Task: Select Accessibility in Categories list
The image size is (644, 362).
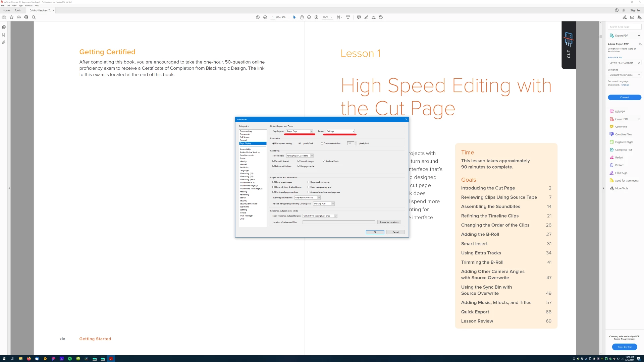Action: [x=245, y=149]
